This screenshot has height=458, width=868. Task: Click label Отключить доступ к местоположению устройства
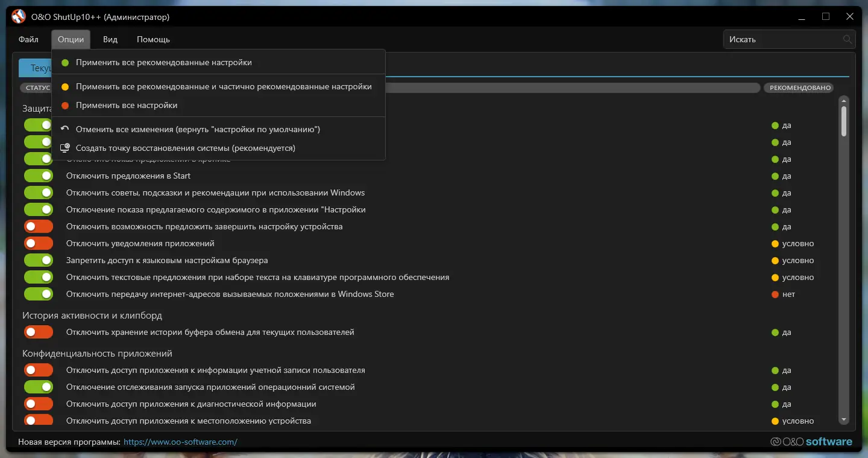click(189, 421)
